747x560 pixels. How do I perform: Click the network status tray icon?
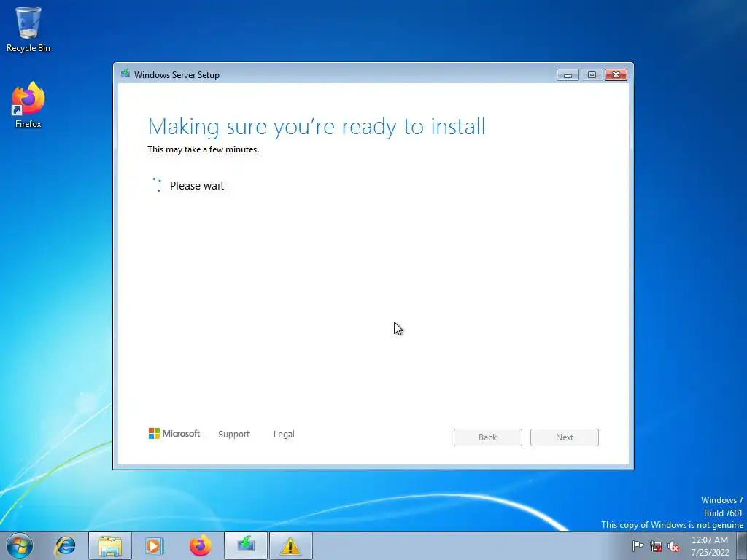pyautogui.click(x=656, y=546)
